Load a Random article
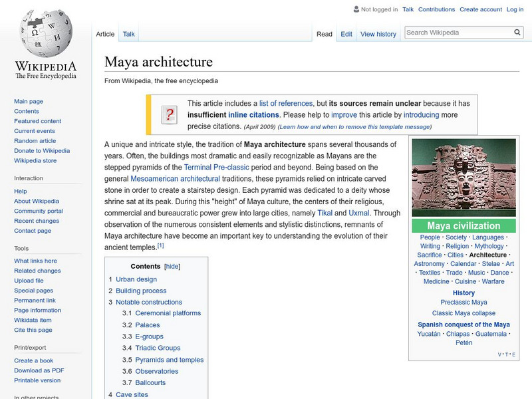The width and height of the screenshot is (532, 399). (x=35, y=140)
